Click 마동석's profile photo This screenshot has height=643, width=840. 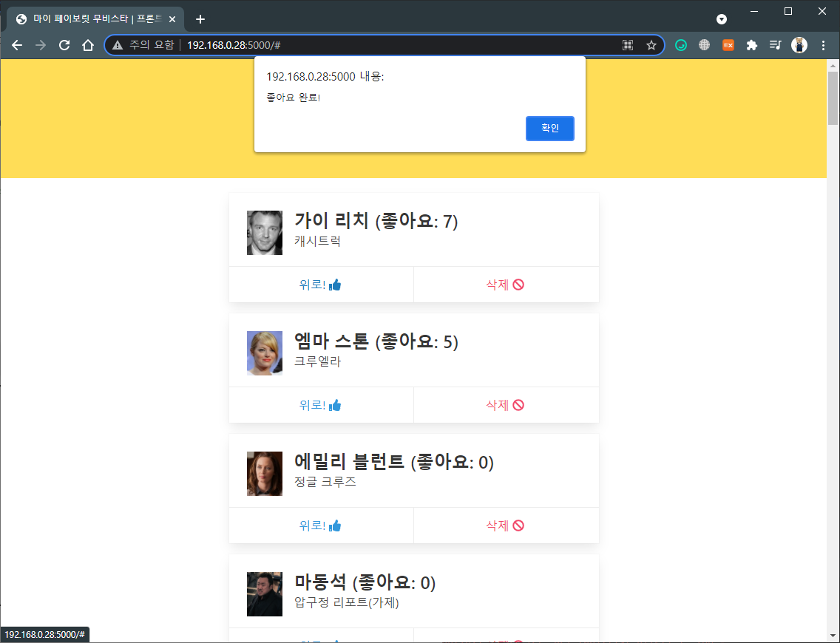click(265, 593)
